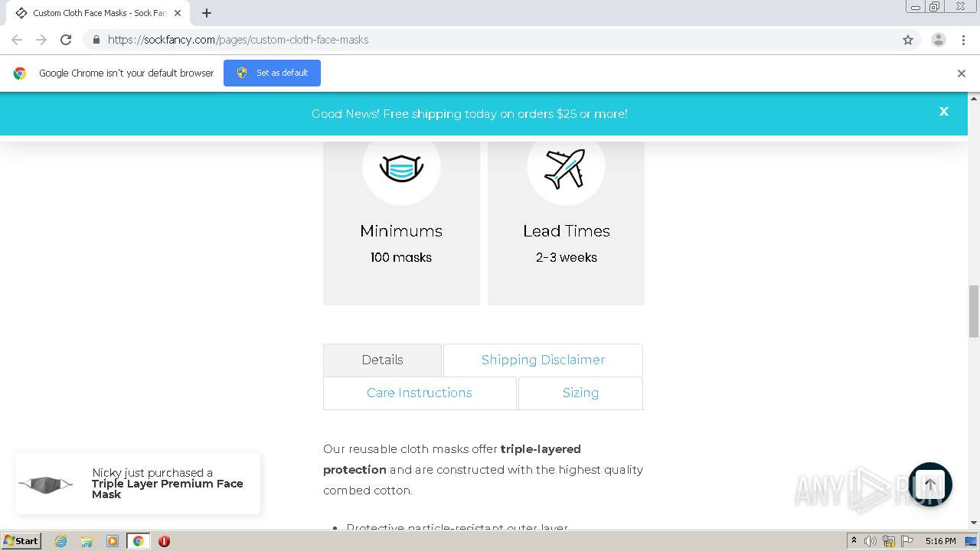The width and height of the screenshot is (980, 551).
Task: Open the Chrome three-dot menu
Action: tap(963, 40)
